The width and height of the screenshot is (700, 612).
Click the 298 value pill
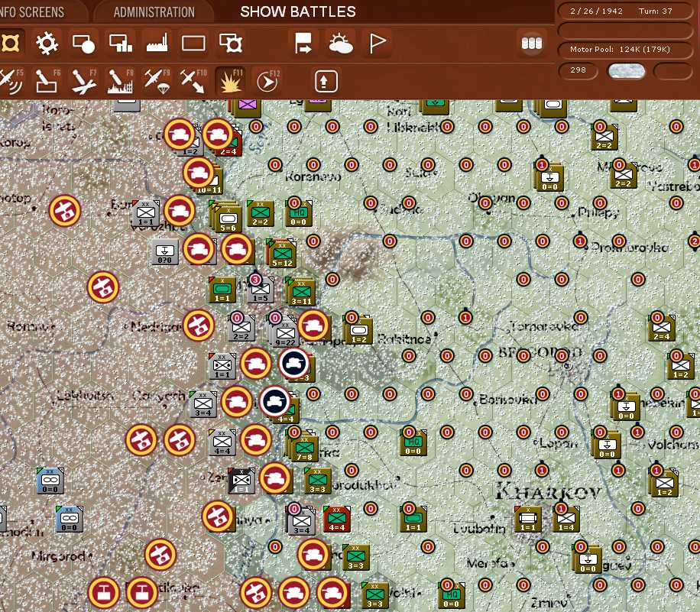point(578,70)
